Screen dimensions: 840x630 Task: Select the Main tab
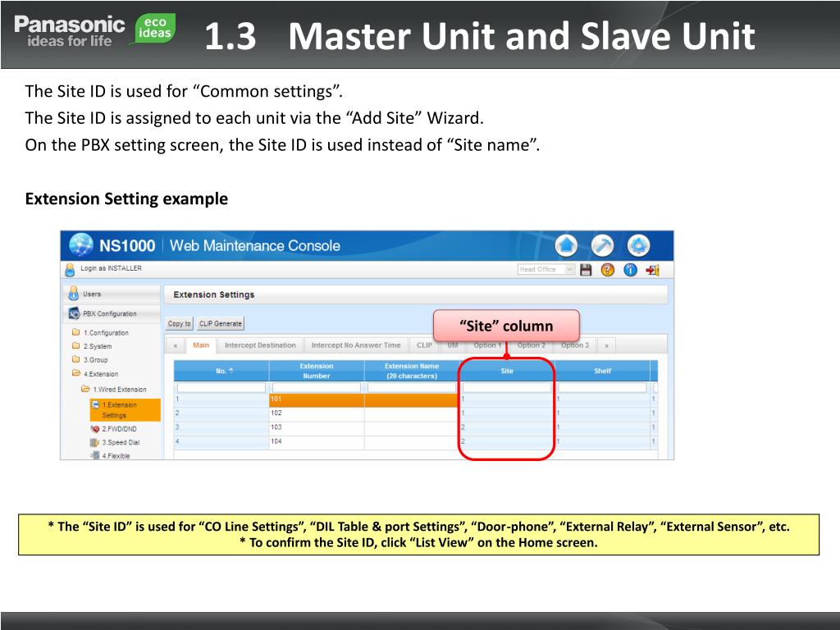tap(201, 345)
